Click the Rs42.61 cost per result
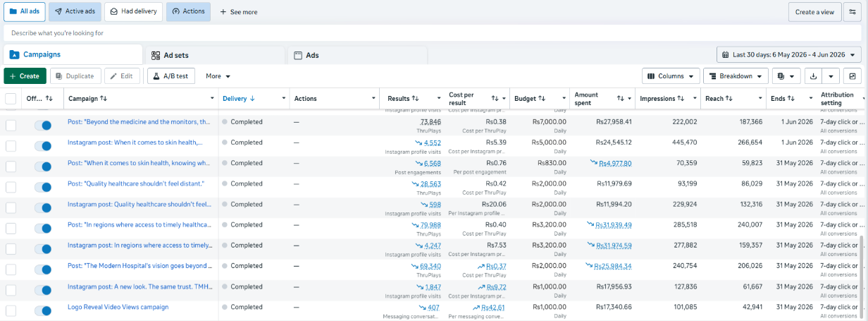The height and width of the screenshot is (321, 868). 493,308
